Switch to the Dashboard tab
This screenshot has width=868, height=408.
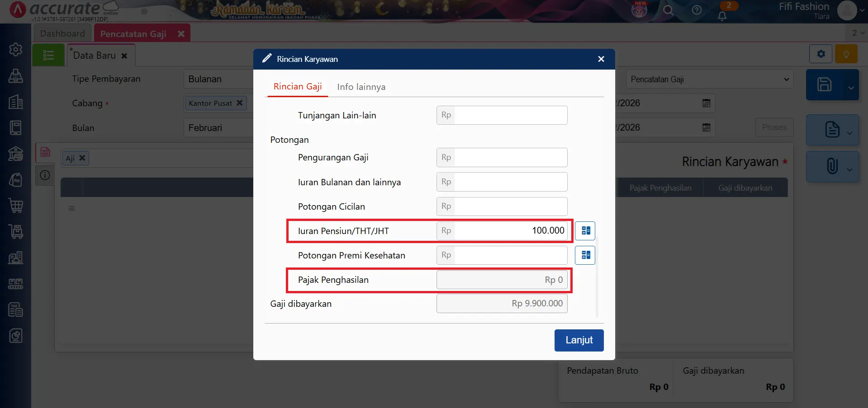(62, 33)
